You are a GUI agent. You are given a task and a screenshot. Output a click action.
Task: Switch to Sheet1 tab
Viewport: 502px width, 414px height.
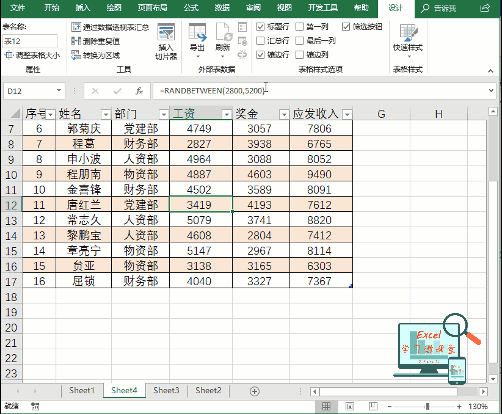[x=82, y=390]
